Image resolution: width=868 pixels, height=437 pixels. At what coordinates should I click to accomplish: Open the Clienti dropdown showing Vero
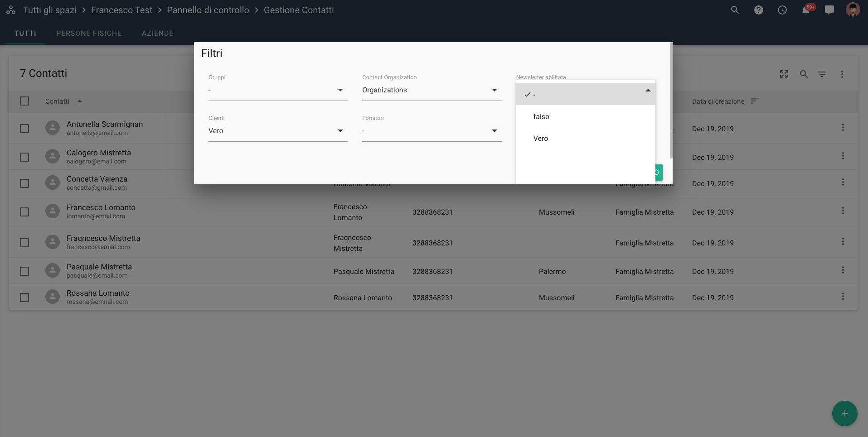tap(277, 131)
